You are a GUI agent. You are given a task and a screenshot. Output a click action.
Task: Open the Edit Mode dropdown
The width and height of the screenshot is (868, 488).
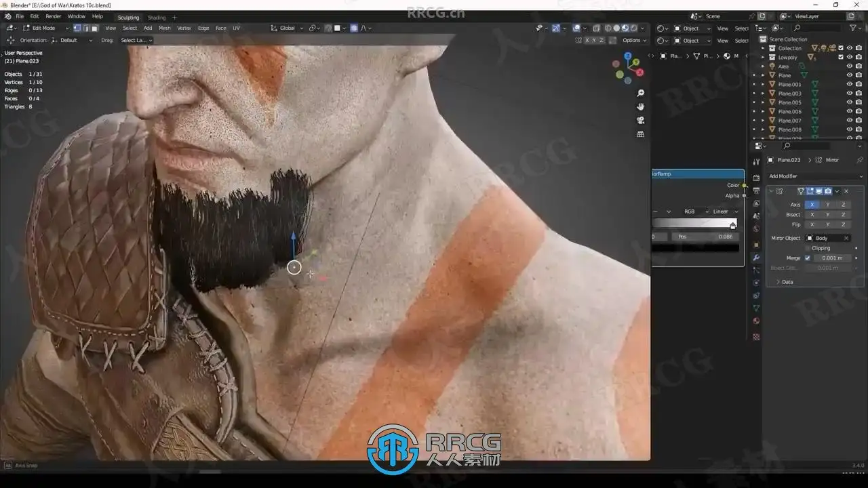coord(45,28)
